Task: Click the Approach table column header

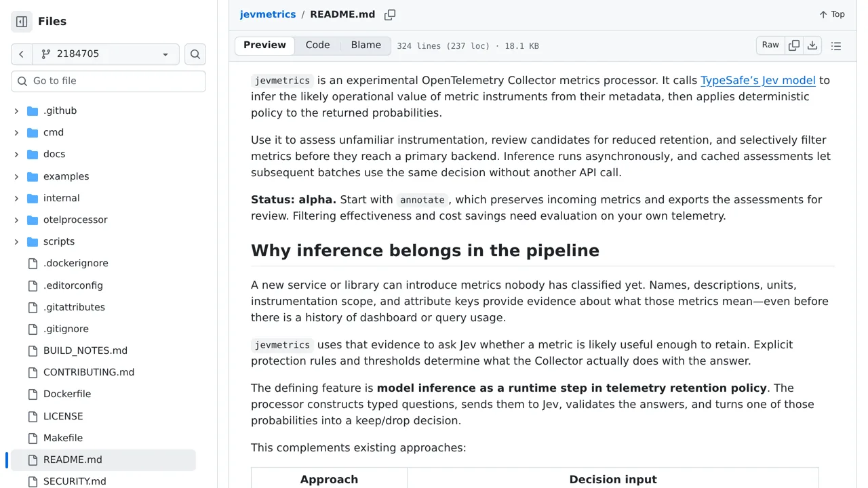Action: coord(329,479)
